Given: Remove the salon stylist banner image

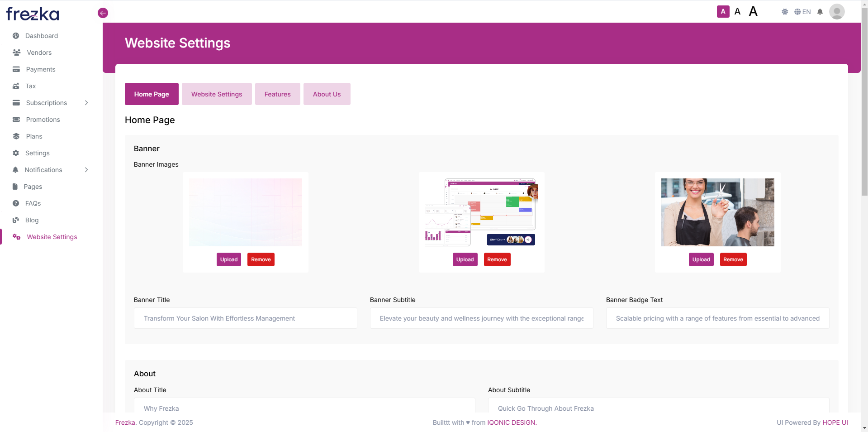Looking at the screenshot, I should pyautogui.click(x=733, y=259).
